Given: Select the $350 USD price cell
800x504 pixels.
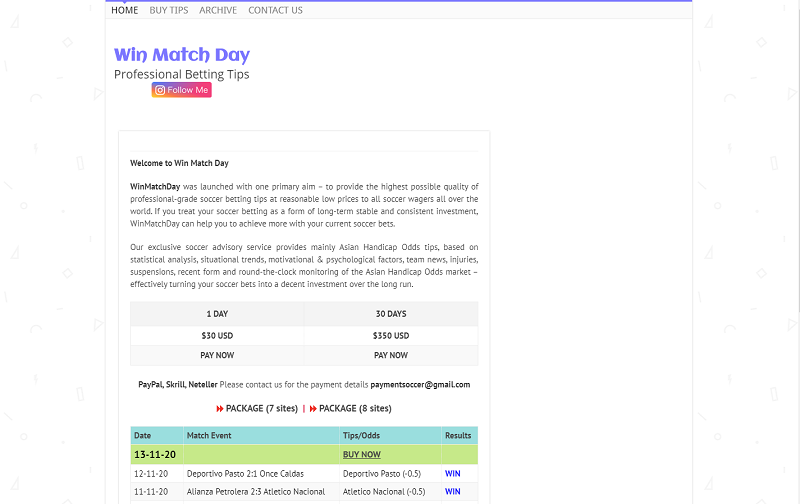Looking at the screenshot, I should [x=391, y=336].
